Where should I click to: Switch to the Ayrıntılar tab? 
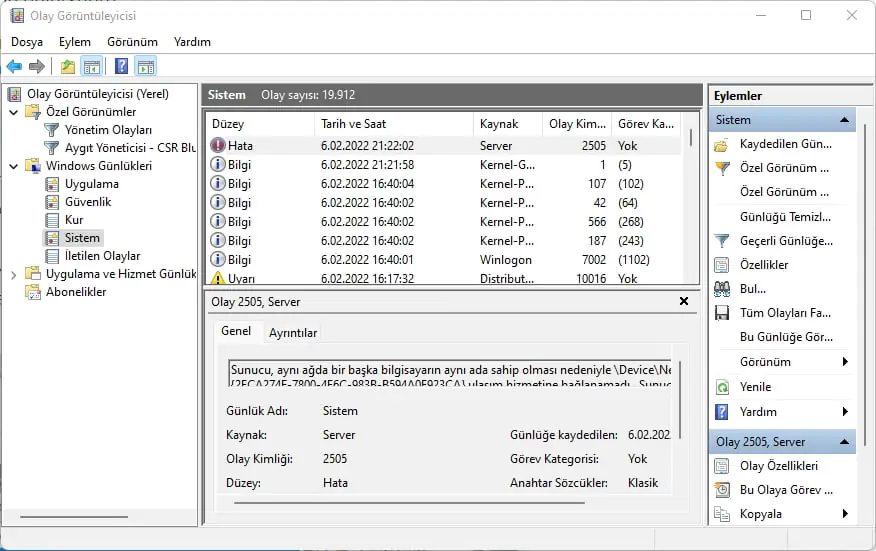(293, 332)
